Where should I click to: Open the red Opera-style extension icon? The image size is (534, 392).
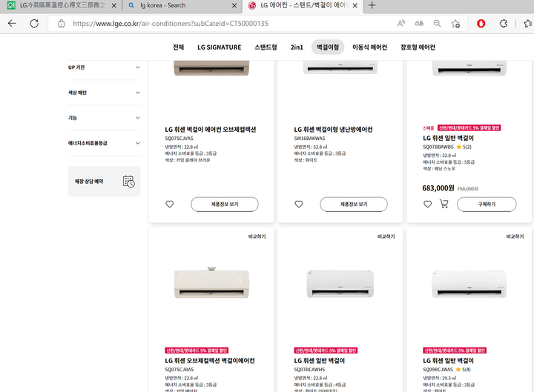[481, 24]
